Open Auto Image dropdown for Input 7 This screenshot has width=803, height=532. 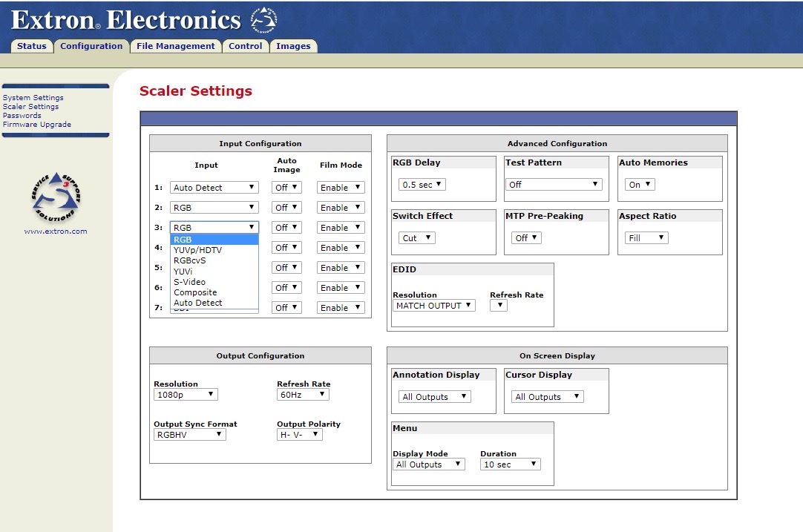coord(286,307)
